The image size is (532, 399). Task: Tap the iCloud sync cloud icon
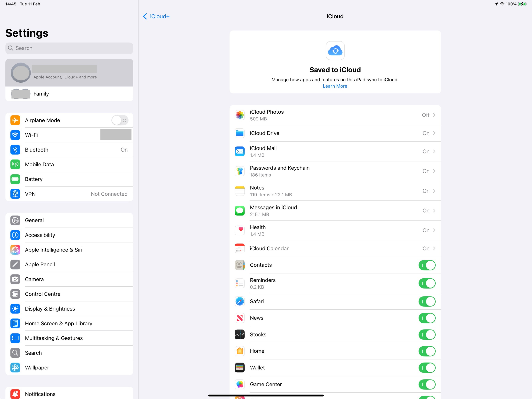335,50
